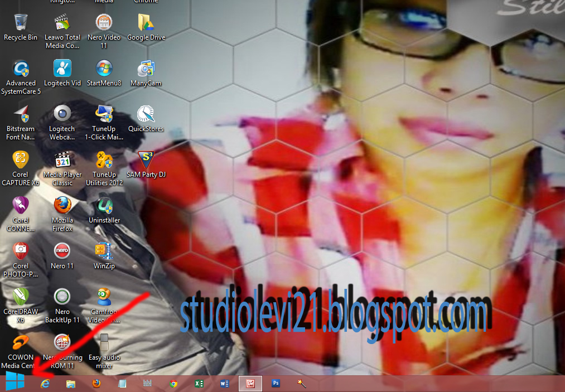Select the Corel CONNECT desktop icon
565x392 pixels.
[21, 215]
